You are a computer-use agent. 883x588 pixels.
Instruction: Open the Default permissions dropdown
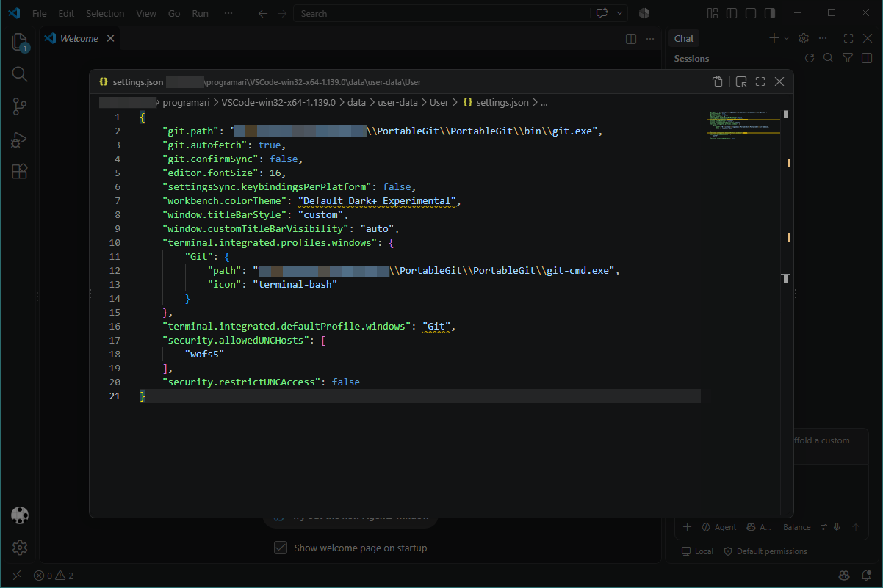click(x=765, y=551)
